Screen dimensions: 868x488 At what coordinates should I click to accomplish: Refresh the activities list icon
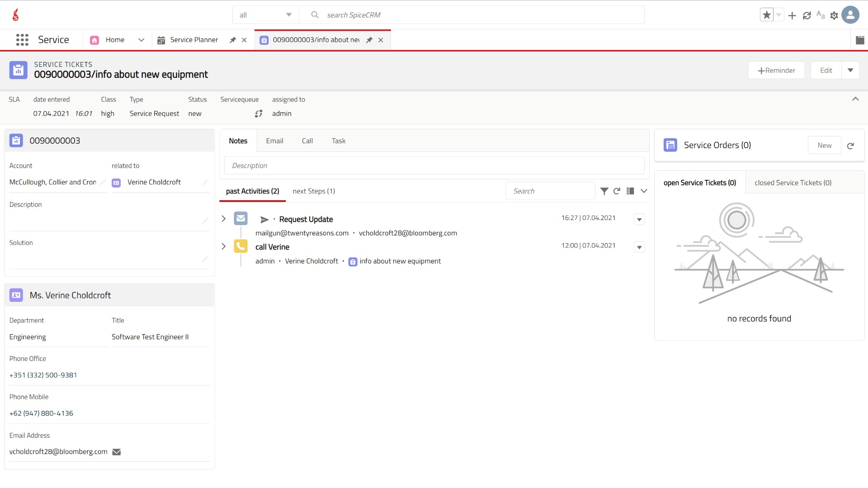(x=617, y=191)
